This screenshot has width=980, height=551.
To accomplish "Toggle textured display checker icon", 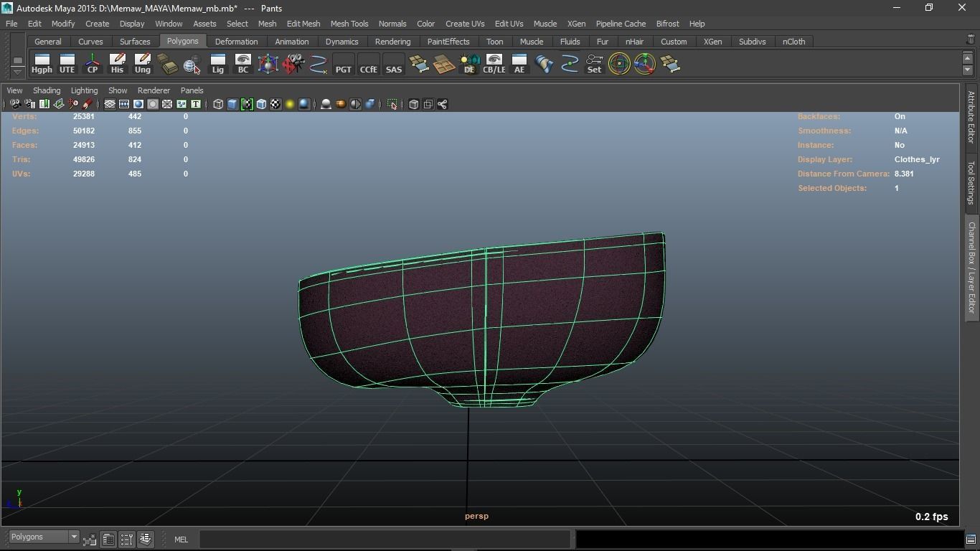I will tap(275, 105).
